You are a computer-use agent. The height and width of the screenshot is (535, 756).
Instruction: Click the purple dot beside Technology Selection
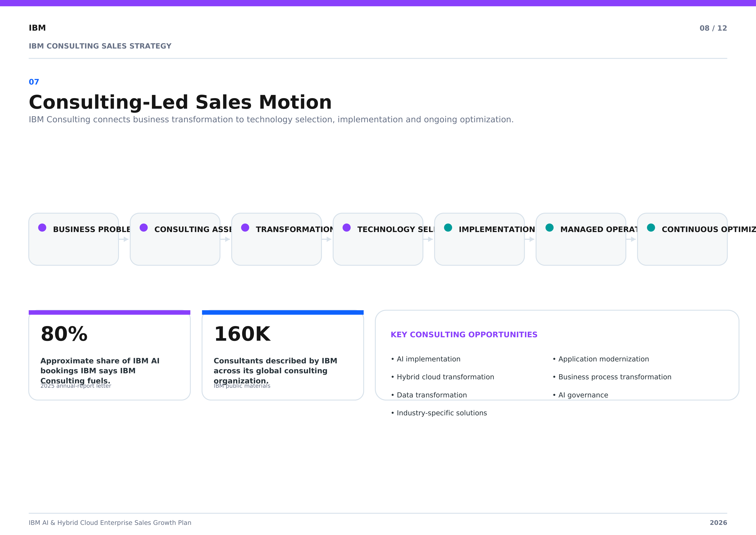(346, 228)
